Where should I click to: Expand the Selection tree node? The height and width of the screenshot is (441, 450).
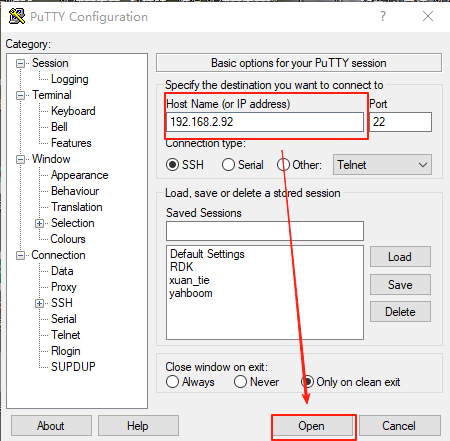[x=39, y=223]
